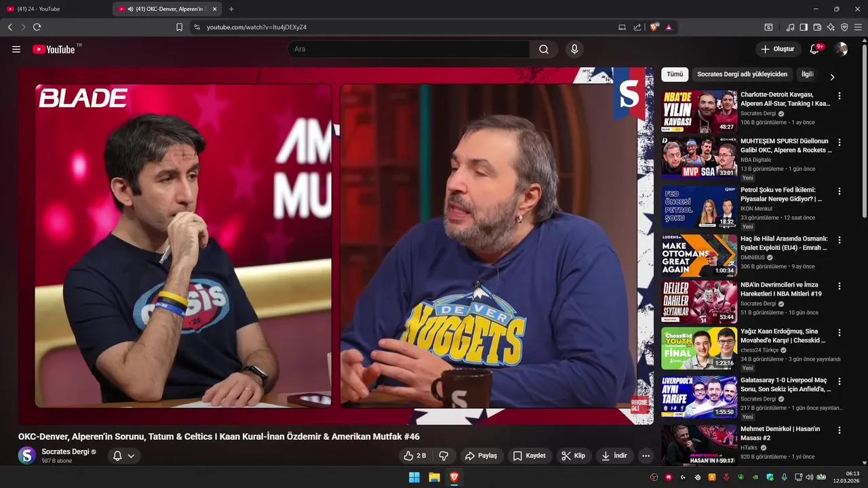Open a new browser tab
This screenshot has height=488, width=868.
231,9
